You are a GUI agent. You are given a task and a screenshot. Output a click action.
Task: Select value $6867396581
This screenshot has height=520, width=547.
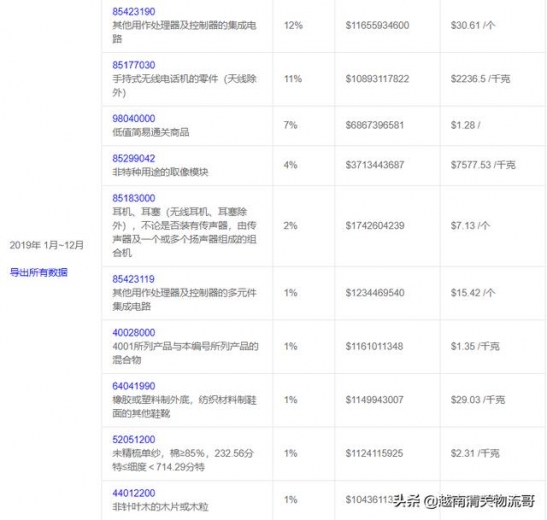coord(375,125)
